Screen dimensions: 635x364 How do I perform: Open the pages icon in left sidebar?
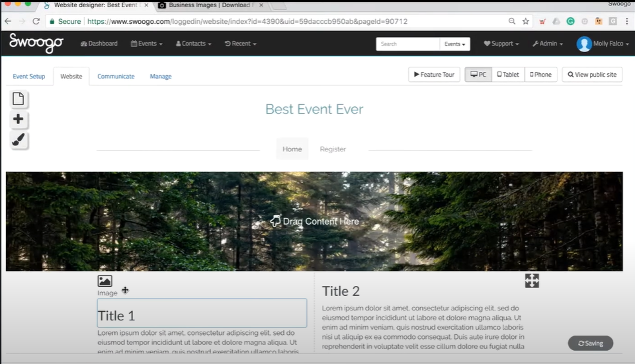coord(19,98)
